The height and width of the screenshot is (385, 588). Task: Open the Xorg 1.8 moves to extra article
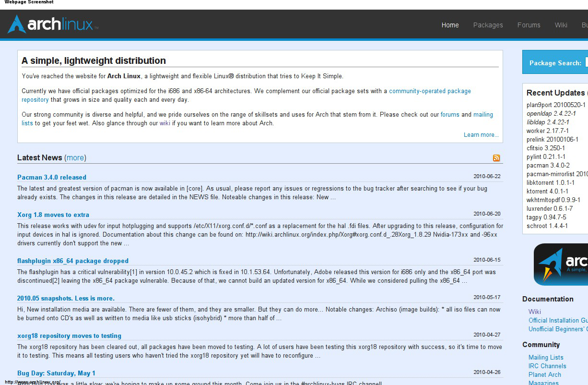coord(53,215)
